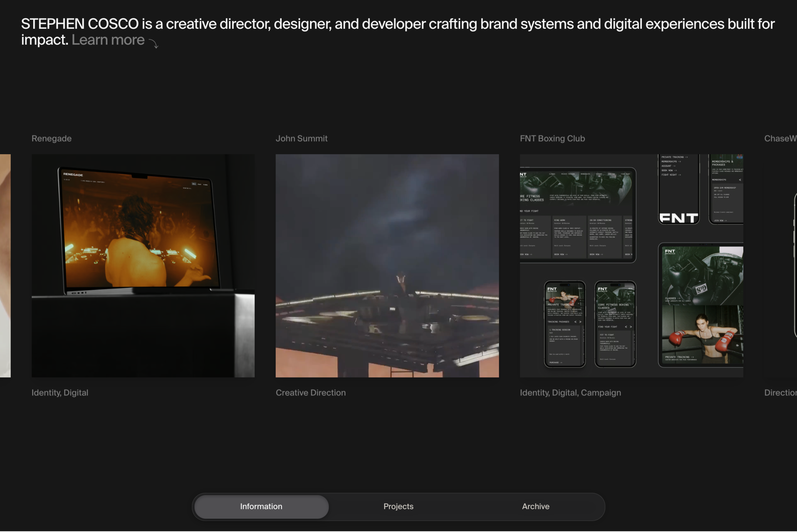Click the Direction tag on the far right
This screenshot has width=797, height=532.
click(x=781, y=393)
